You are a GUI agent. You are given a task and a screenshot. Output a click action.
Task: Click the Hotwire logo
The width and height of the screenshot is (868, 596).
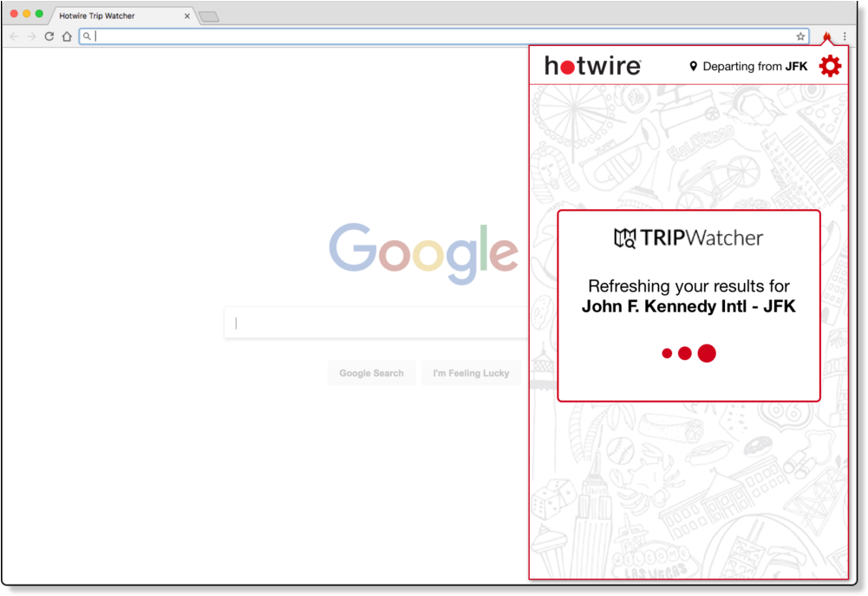[593, 66]
